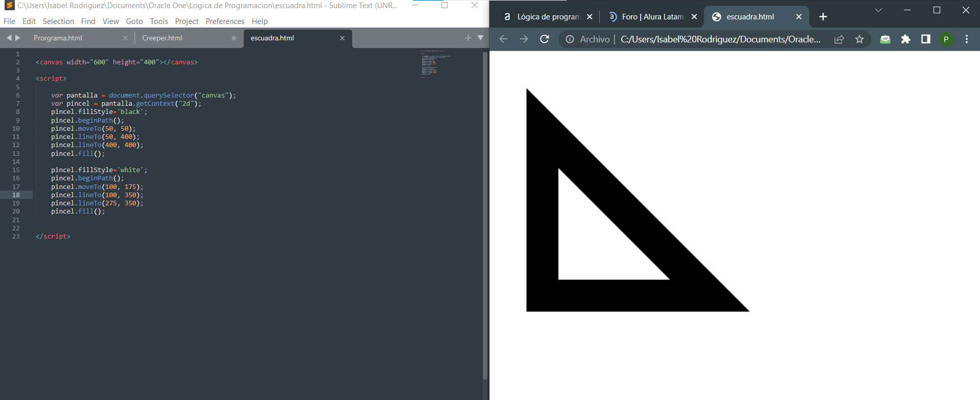980x400 pixels.
Task: Add a new tab in Sublime Text
Action: coord(468,38)
